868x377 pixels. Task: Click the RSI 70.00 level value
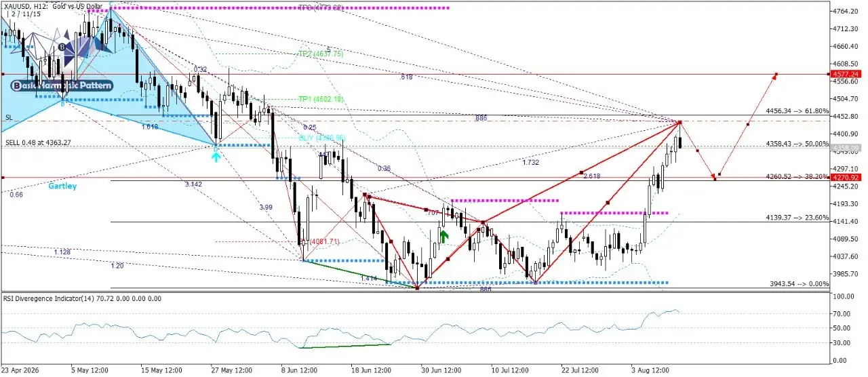click(840, 314)
